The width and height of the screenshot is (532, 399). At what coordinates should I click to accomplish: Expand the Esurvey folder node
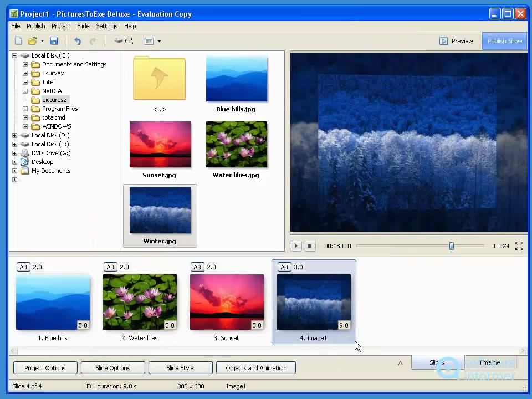(x=25, y=73)
